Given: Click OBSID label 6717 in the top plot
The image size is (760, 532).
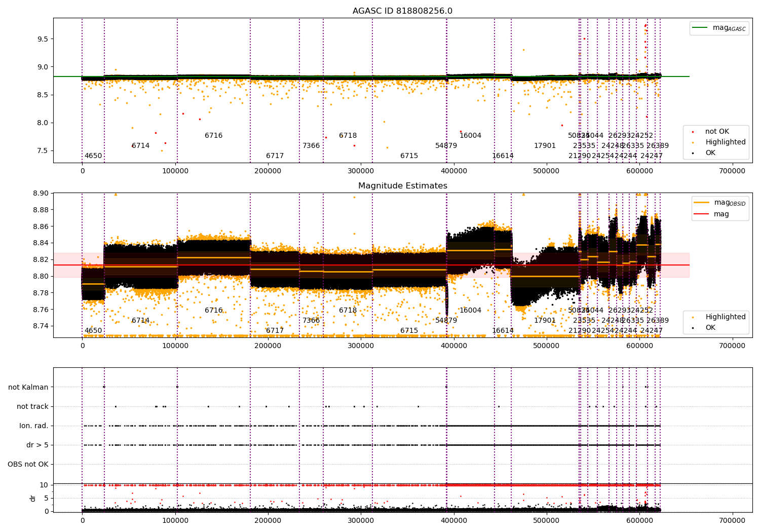Looking at the screenshot, I should point(275,156).
